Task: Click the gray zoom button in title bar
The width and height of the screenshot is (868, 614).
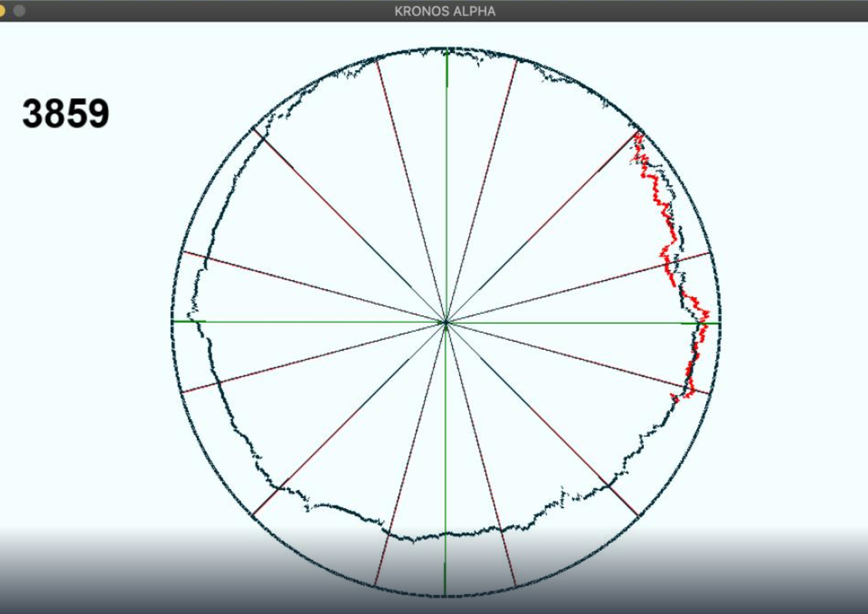Action: pos(19,11)
